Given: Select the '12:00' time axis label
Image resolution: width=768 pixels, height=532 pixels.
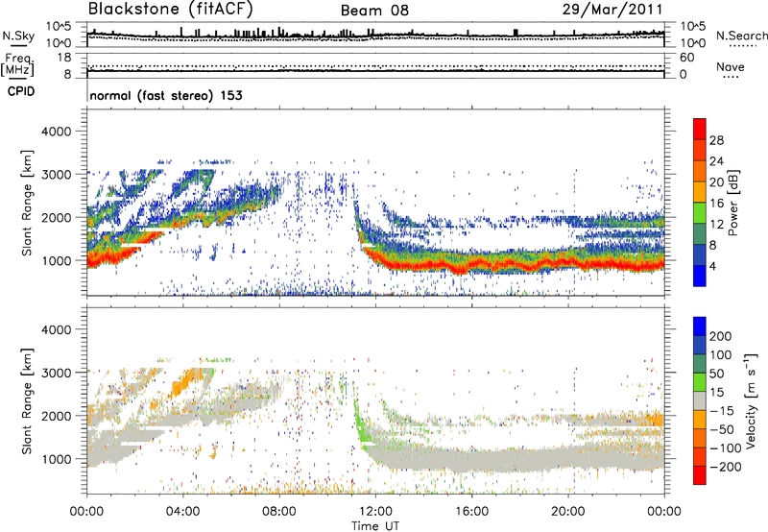Looking at the screenshot, I should (x=375, y=512).
